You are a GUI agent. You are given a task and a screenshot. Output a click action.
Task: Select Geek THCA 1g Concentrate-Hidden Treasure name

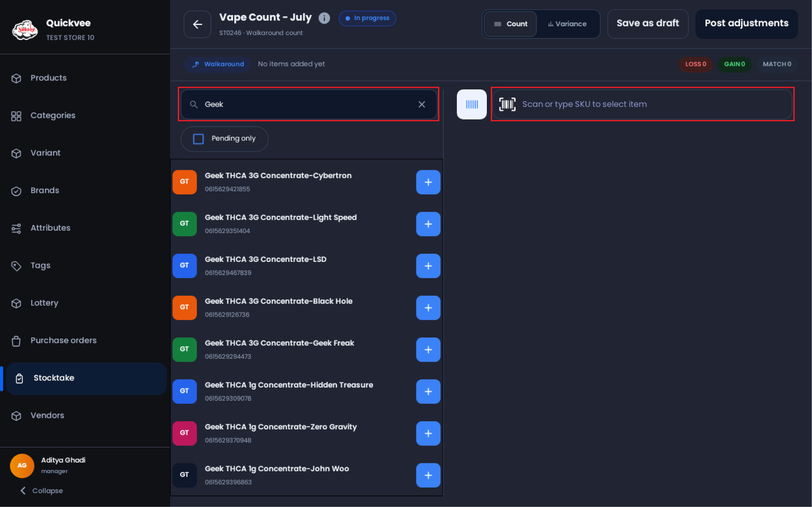point(289,385)
